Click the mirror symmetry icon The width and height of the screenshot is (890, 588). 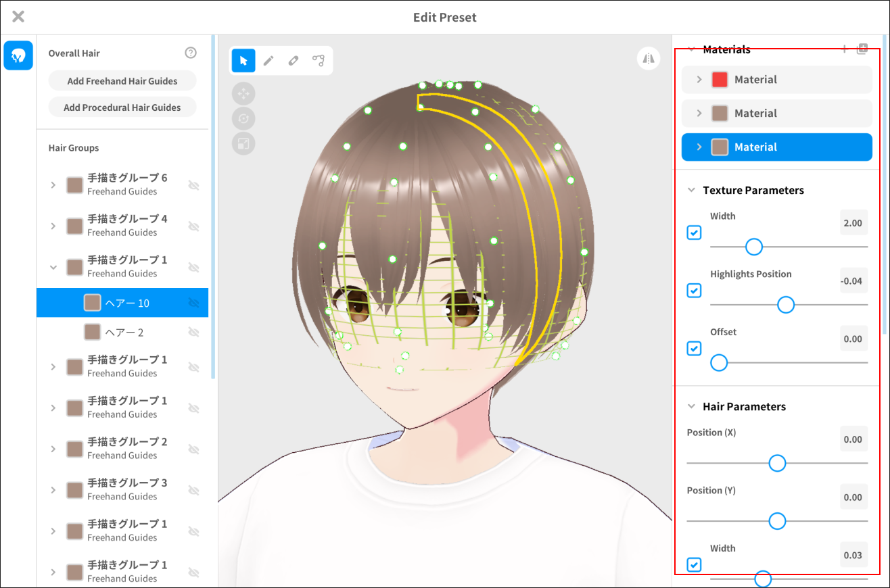[649, 59]
